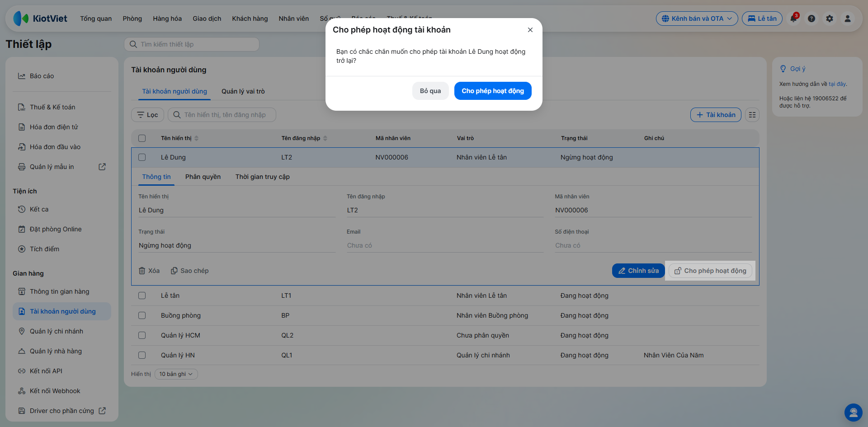Open Nhân viên in top menu

click(x=294, y=19)
